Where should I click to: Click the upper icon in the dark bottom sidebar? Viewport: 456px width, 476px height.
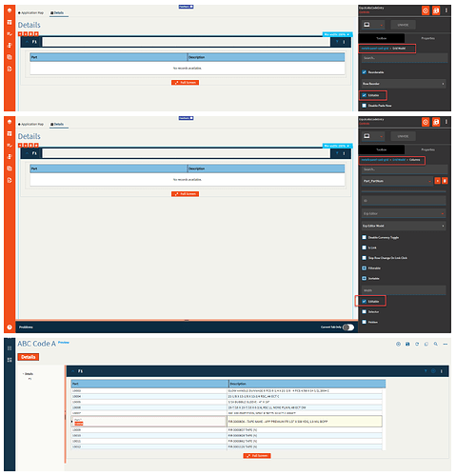point(10,348)
